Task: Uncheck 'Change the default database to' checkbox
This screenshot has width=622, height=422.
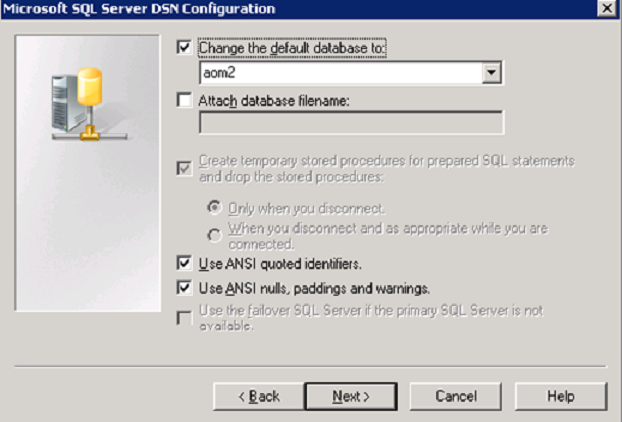Action: click(x=184, y=48)
